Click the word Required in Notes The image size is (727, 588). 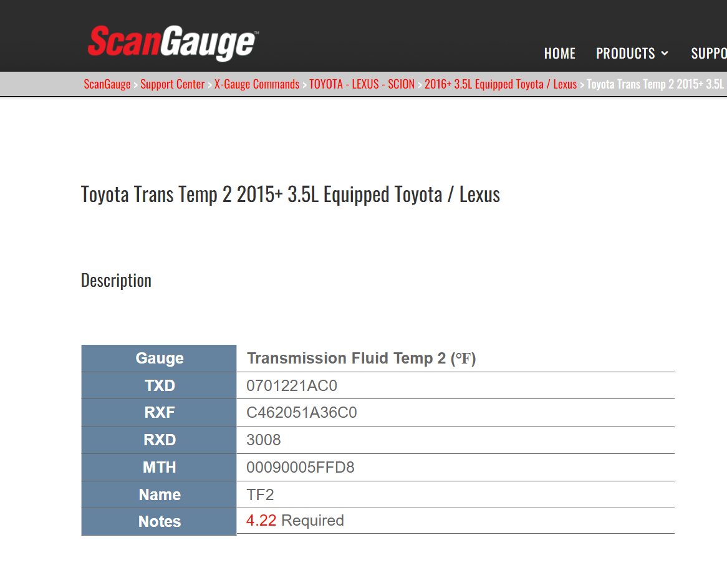312,520
